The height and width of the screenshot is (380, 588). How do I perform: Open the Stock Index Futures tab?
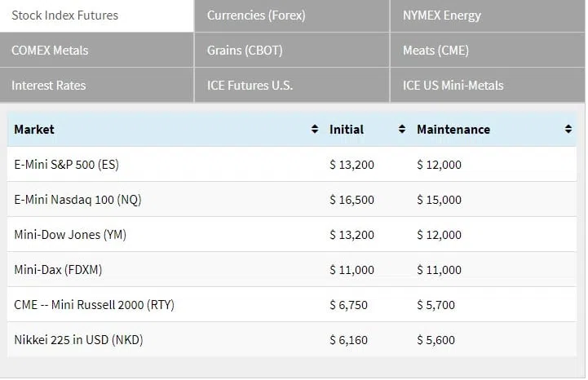click(x=97, y=15)
